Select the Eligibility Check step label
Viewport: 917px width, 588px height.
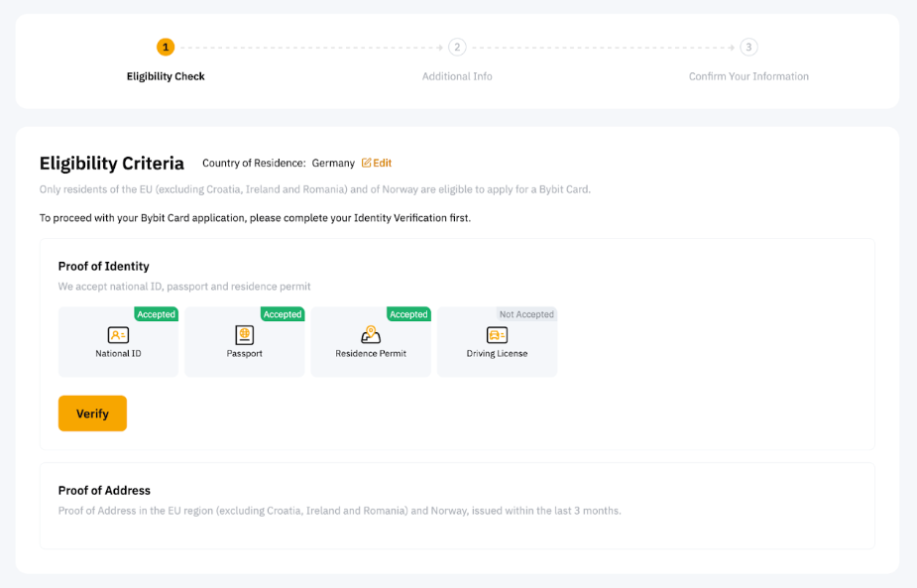[166, 76]
